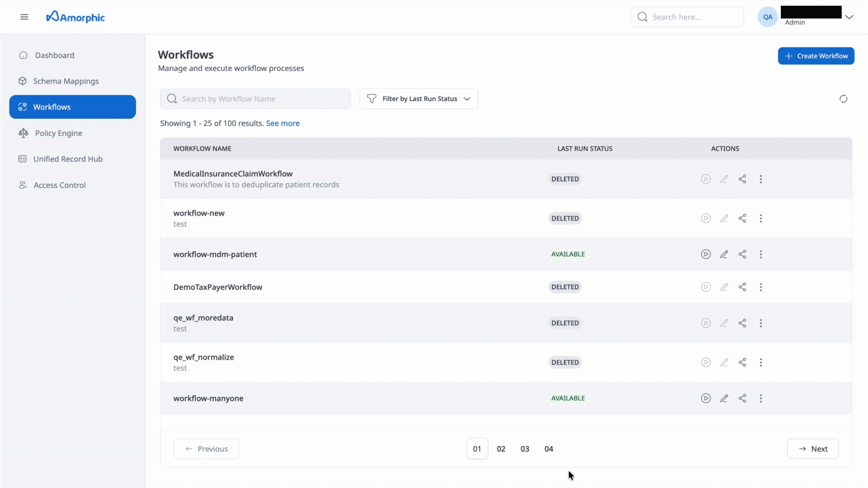Viewport: 868px width, 488px height.
Task: Run the workflow-mdm-patient workflow
Action: click(x=706, y=254)
